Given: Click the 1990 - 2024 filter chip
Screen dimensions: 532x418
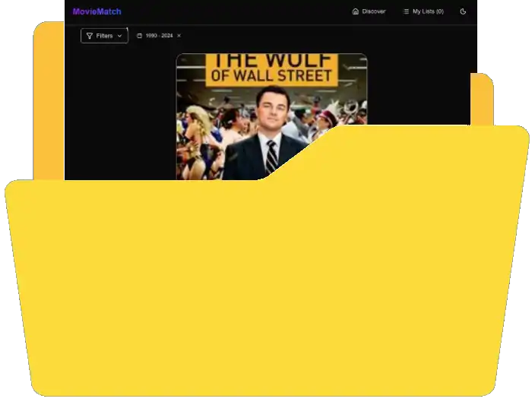Looking at the screenshot, I should (159, 36).
